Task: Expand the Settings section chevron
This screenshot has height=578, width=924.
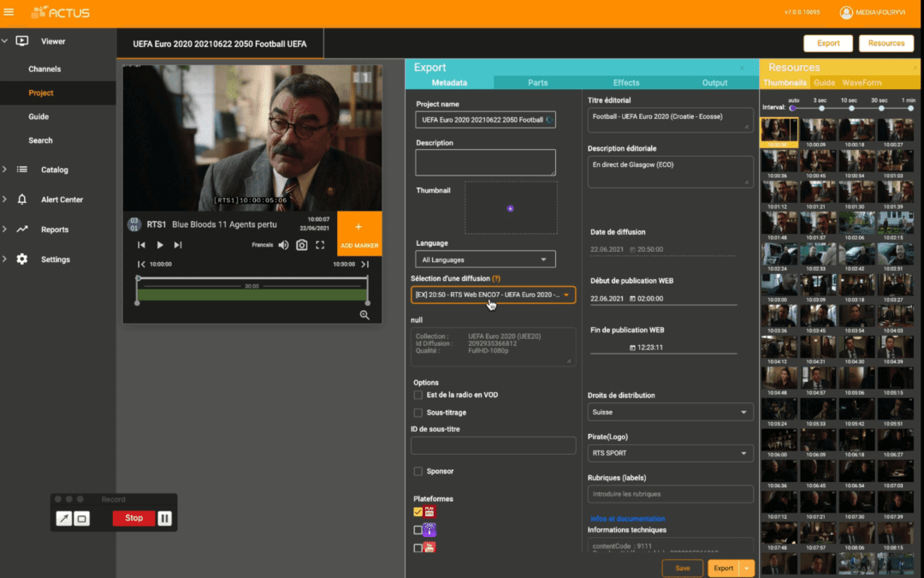Action: [x=5, y=259]
